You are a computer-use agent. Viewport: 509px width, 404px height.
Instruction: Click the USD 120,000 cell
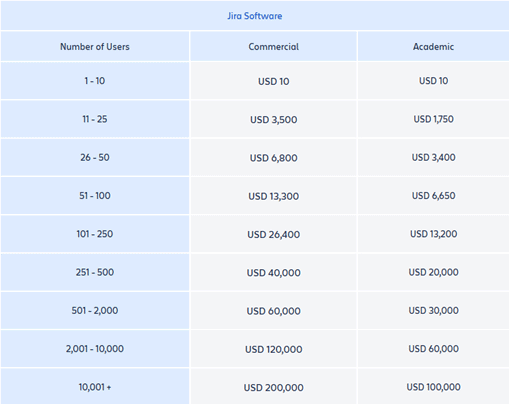[x=273, y=350]
